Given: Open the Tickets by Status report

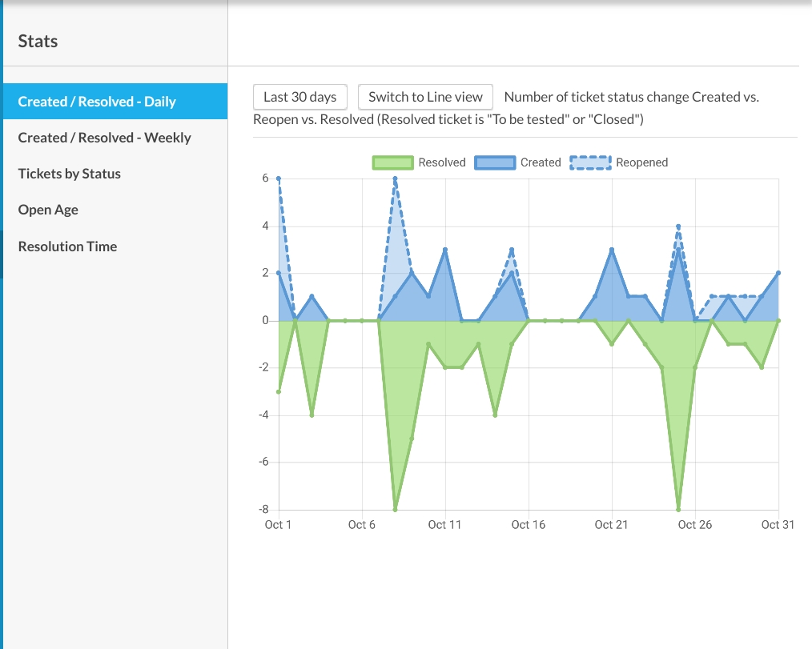Looking at the screenshot, I should pyautogui.click(x=70, y=174).
